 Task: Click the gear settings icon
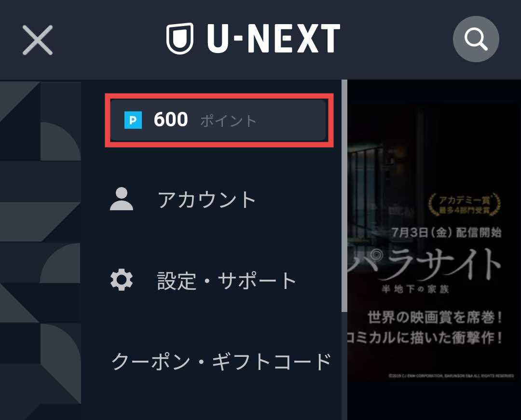122,280
